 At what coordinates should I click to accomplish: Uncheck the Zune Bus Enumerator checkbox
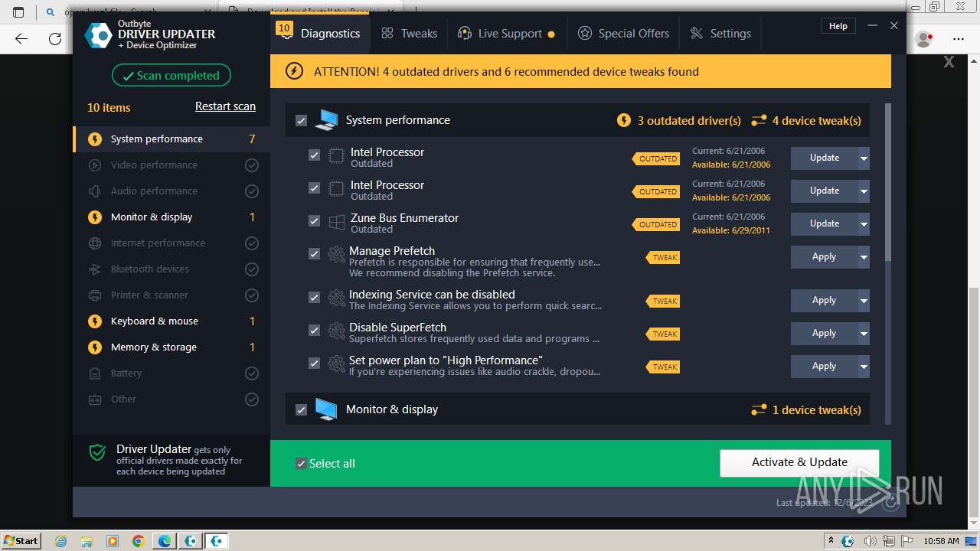coord(314,220)
